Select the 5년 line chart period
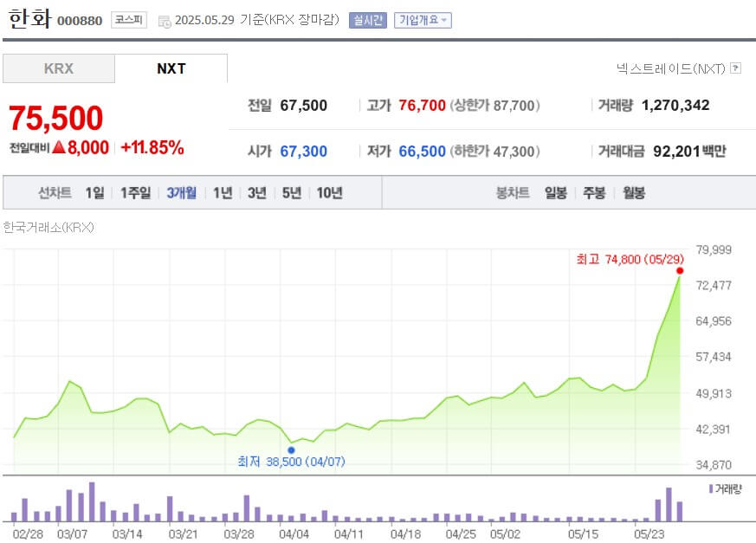 (x=292, y=193)
